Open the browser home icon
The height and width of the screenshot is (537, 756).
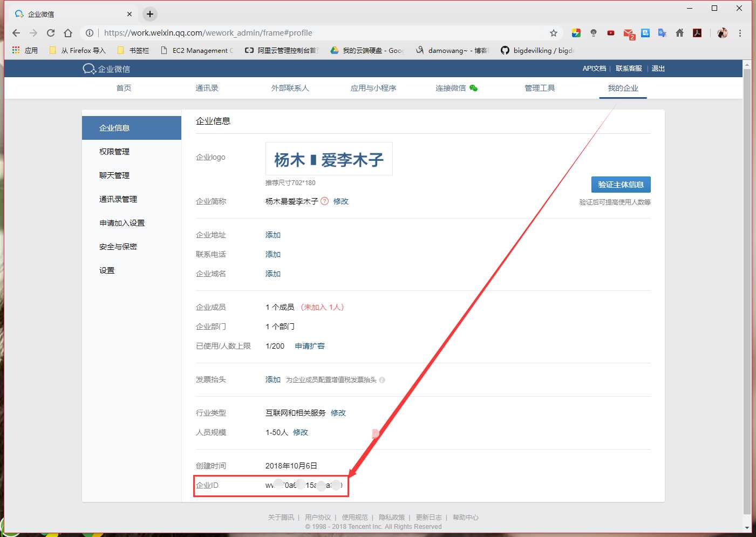click(68, 33)
